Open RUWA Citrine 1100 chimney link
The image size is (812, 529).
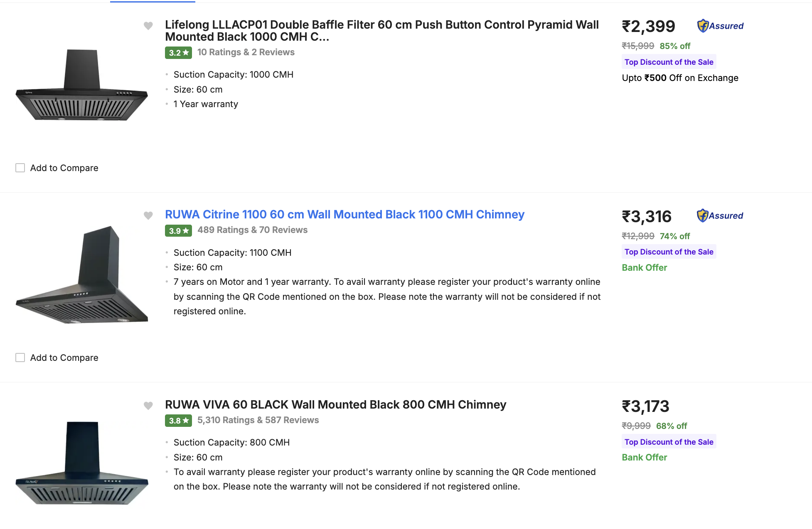click(x=344, y=215)
